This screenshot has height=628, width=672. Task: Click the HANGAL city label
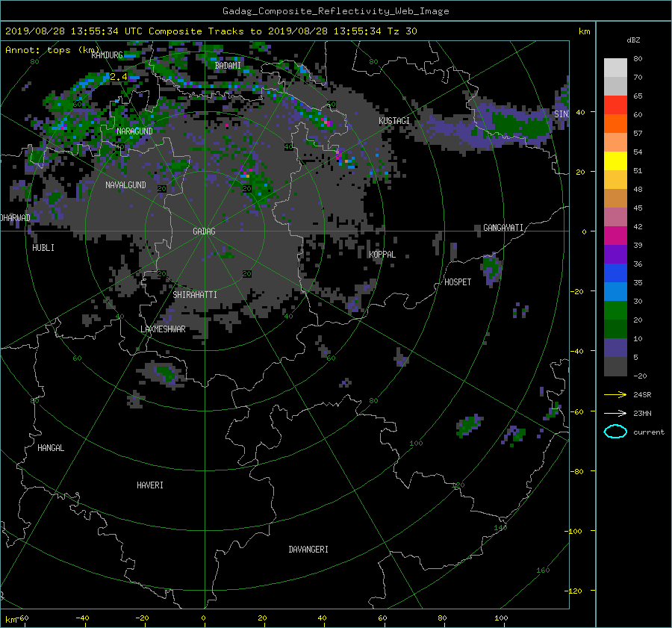(51, 448)
